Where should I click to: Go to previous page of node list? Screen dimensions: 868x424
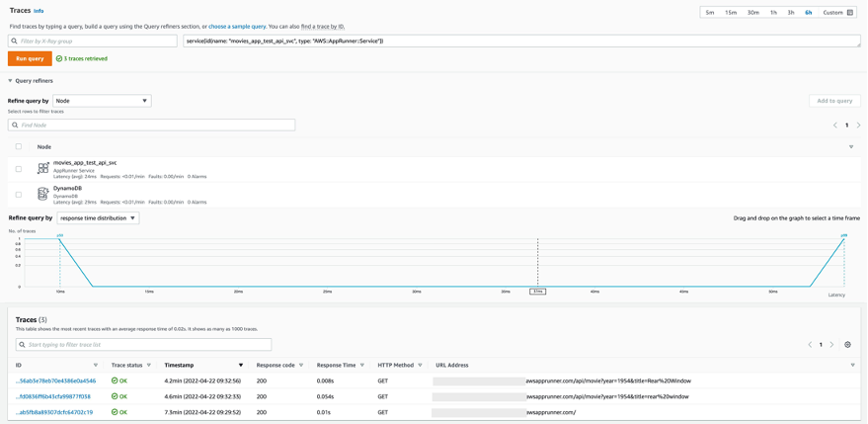tap(835, 126)
